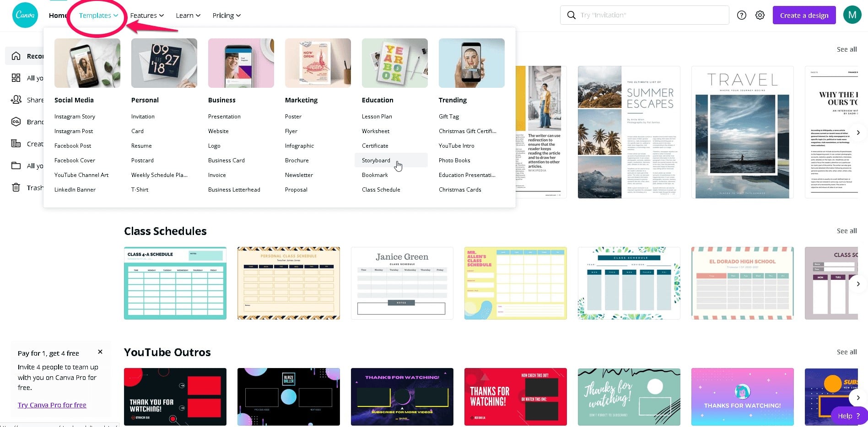This screenshot has height=427, width=868.
Task: Click the Create a team icon
Action: click(16, 144)
